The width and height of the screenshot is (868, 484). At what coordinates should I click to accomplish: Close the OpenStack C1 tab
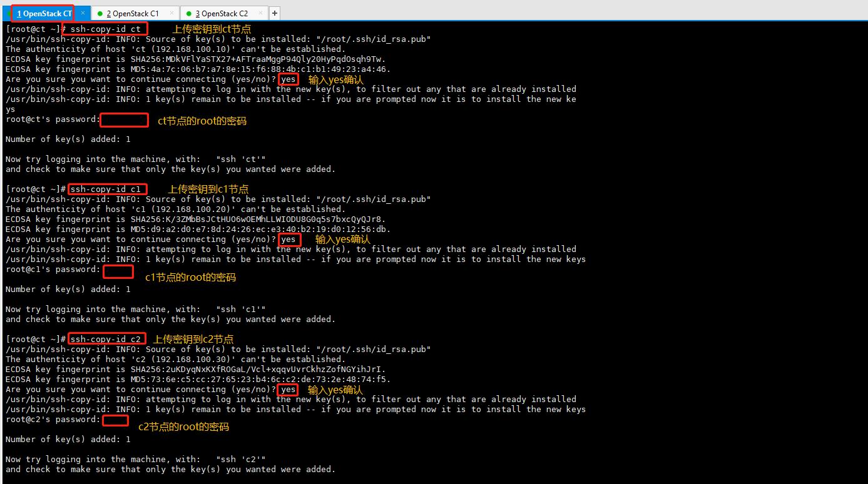[x=171, y=13]
